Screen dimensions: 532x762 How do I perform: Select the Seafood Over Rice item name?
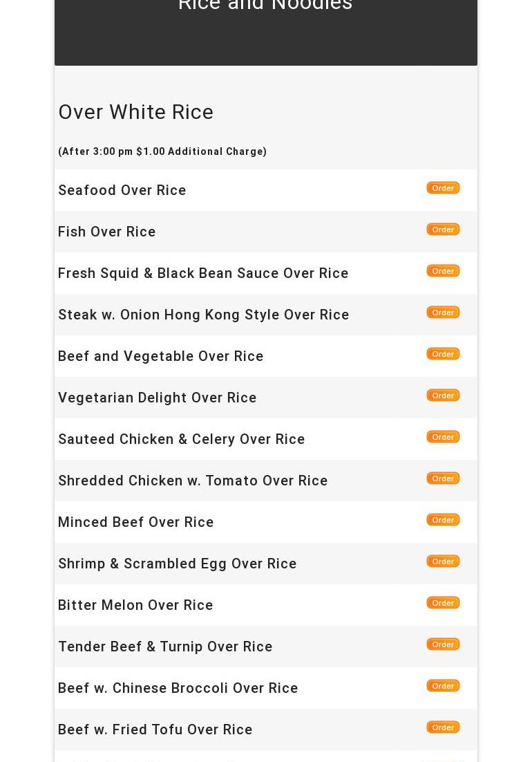[x=122, y=190]
